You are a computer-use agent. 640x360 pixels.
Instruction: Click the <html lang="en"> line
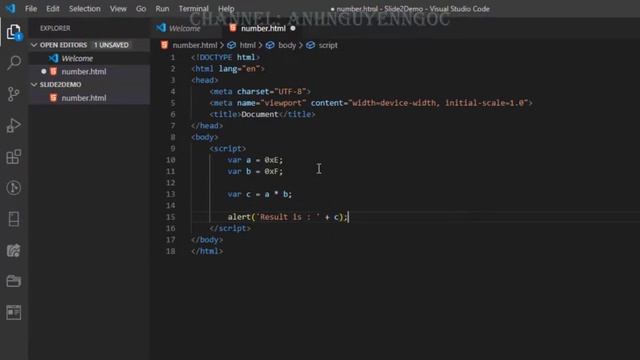click(x=227, y=69)
